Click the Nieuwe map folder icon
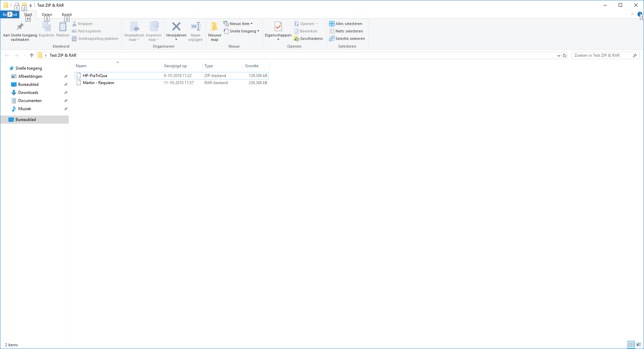Image resolution: width=644 pixels, height=349 pixels. (x=214, y=26)
